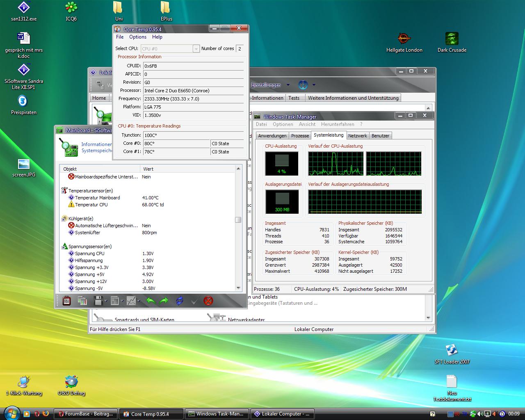Image resolution: width=525 pixels, height=420 pixels.
Task: Click the ForumBase taskbar button
Action: (x=86, y=414)
